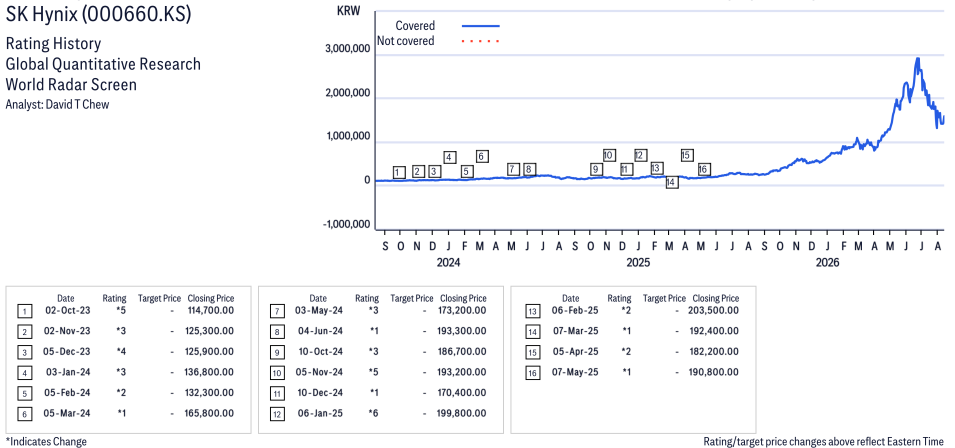The width and height of the screenshot is (955, 448).
Task: Click the number 12 box in the 06-Jan-25 table row
Action: coord(277,415)
